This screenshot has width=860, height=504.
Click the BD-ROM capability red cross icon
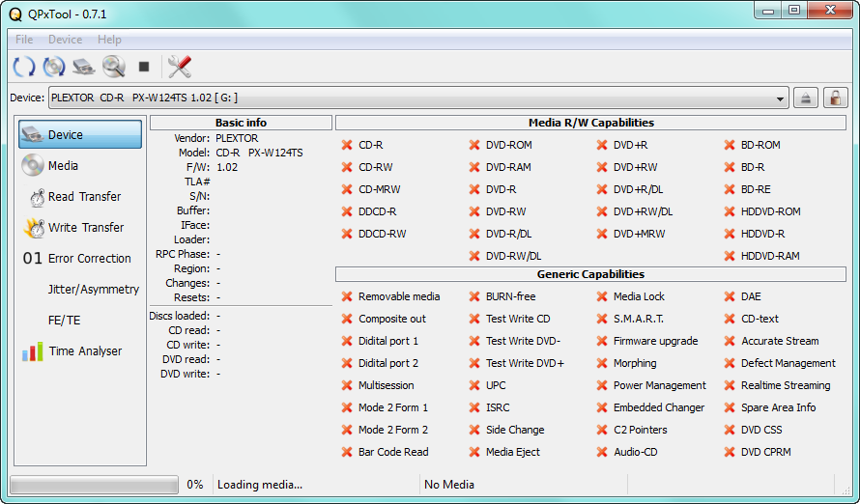pos(730,145)
